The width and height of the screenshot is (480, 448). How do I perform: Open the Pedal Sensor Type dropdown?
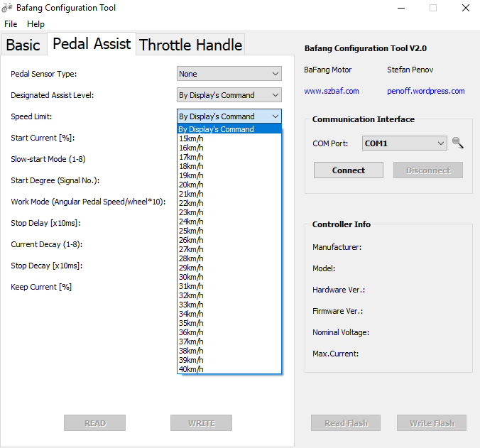229,74
